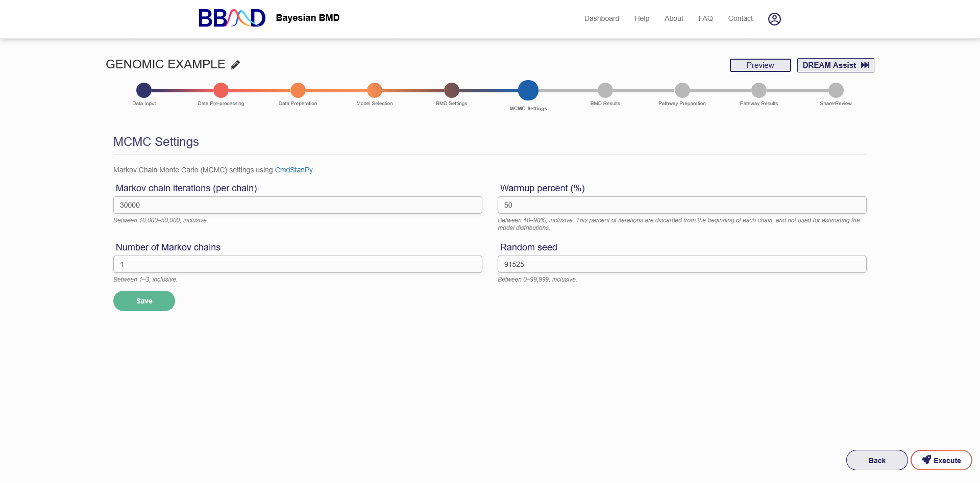This screenshot has width=980, height=483.
Task: Click the DREAM Assist button
Action: 835,65
